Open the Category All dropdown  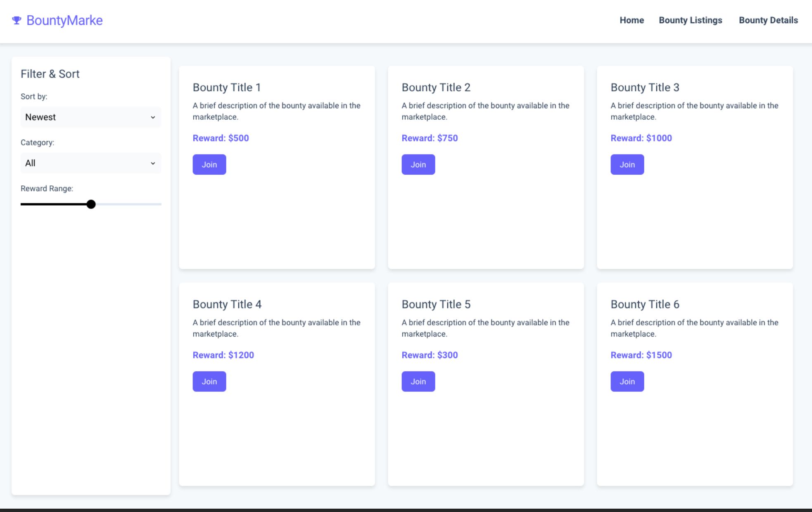pyautogui.click(x=91, y=163)
